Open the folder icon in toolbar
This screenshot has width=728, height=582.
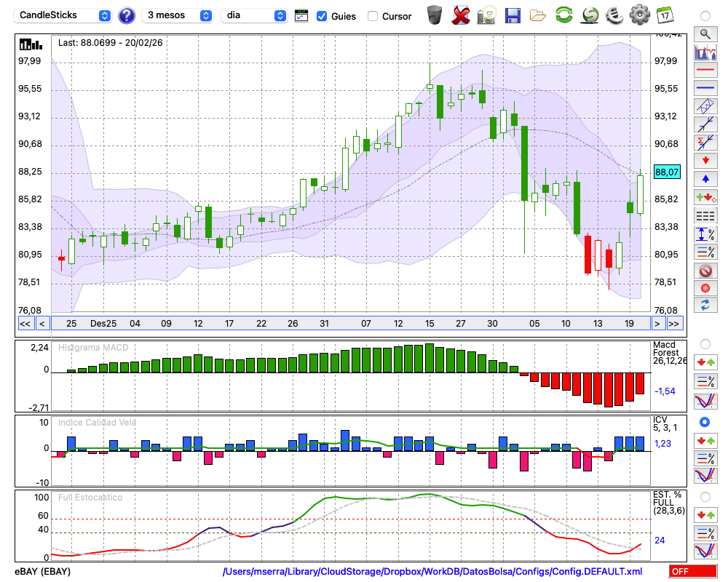(x=538, y=16)
